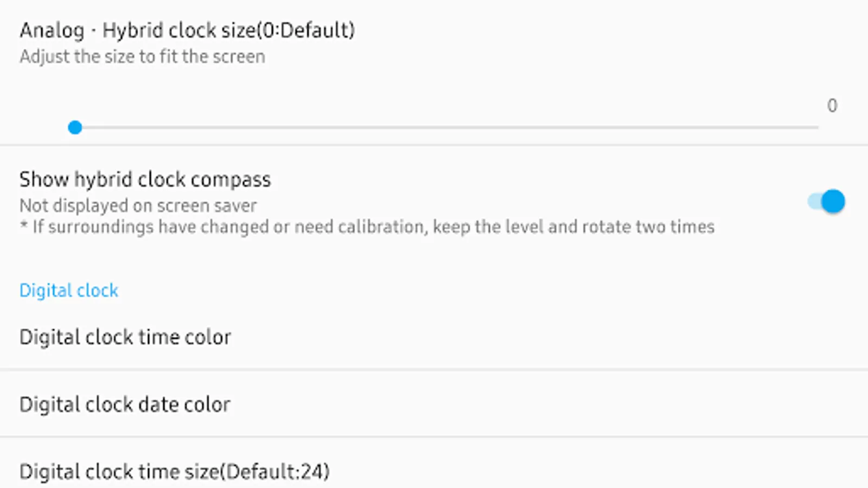
Task: Click the slider value number 0
Action: pyautogui.click(x=832, y=105)
